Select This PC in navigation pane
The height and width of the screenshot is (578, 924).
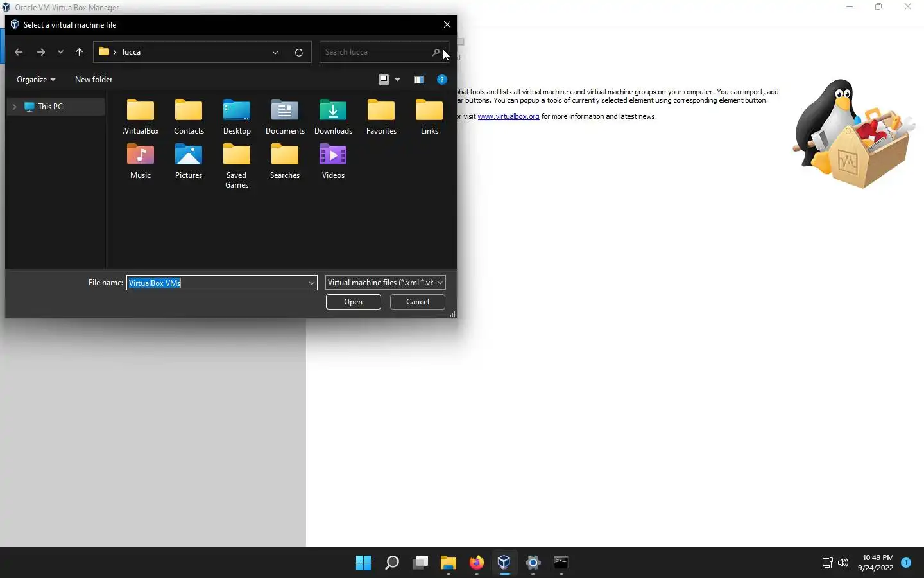tap(56, 107)
